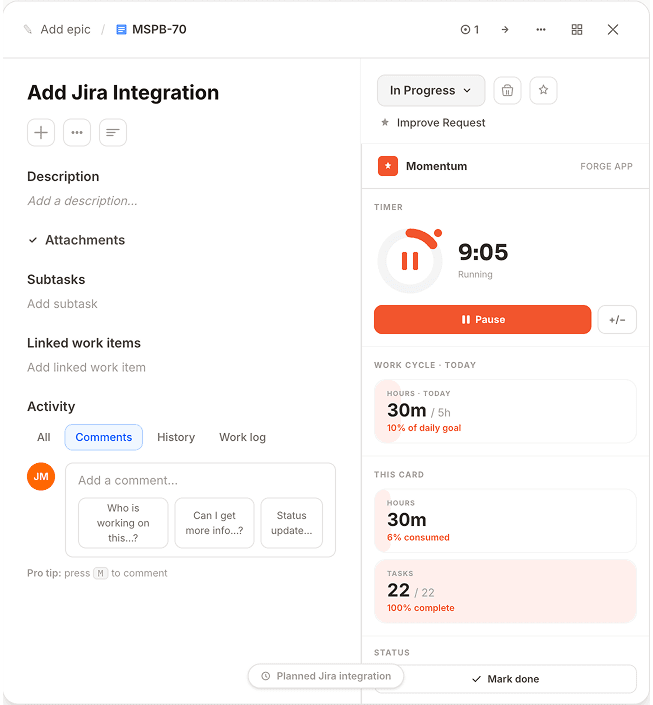Open the header more actions ellipsis
Screen dimensions: 653x705
541,30
